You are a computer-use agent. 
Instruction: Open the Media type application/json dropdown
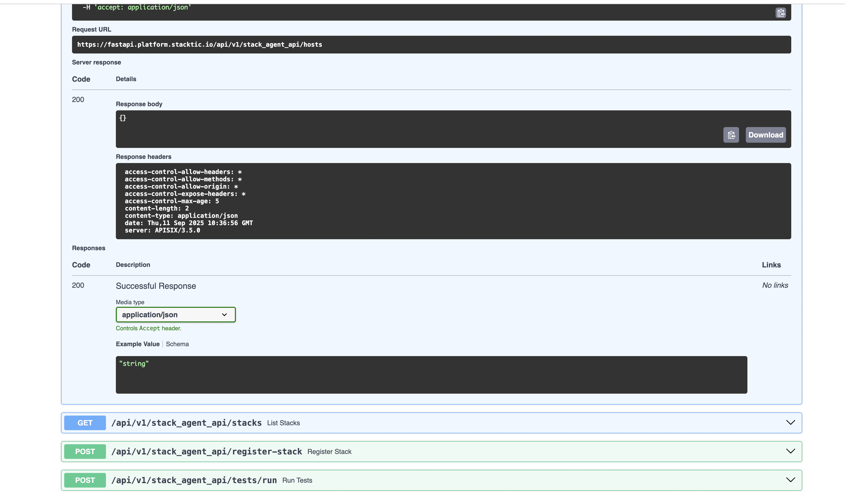pos(175,315)
